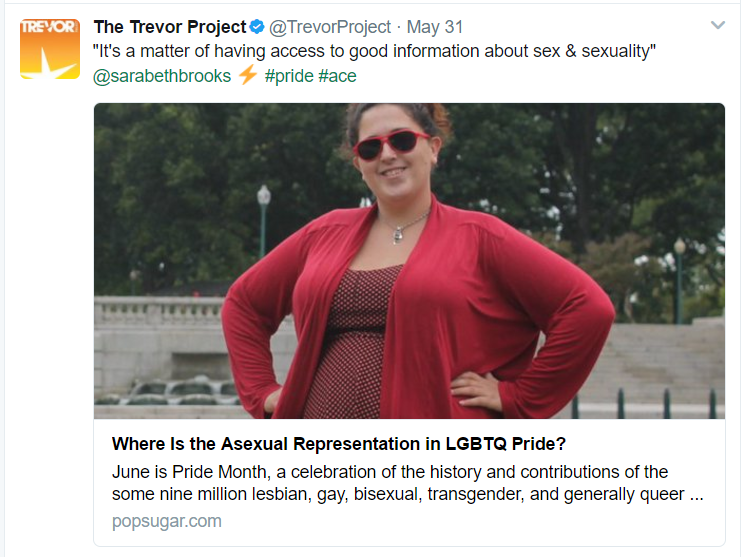Open The Trevor Project profile avatar

click(x=50, y=49)
